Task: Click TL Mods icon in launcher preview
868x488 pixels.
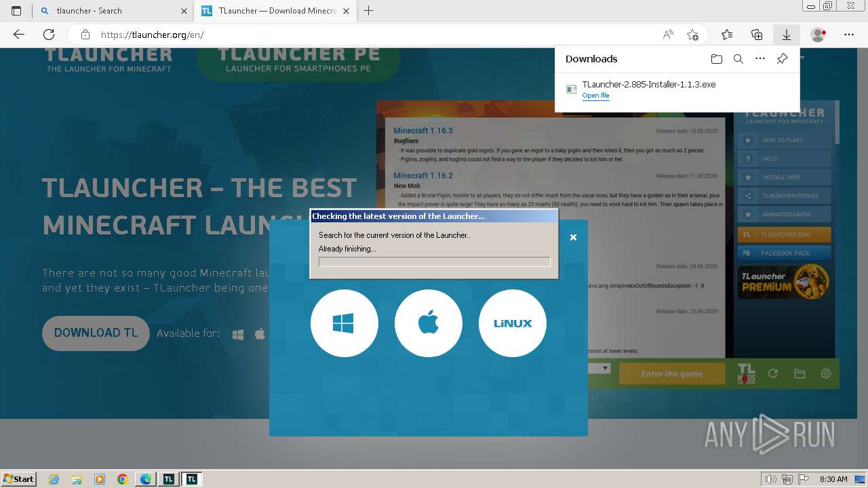Action: [x=746, y=373]
